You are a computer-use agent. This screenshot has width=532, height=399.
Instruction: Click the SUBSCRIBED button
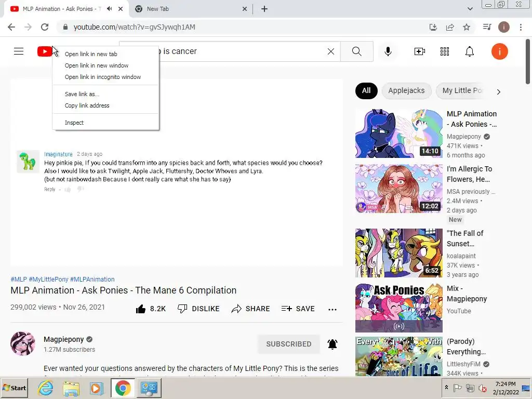pyautogui.click(x=289, y=344)
